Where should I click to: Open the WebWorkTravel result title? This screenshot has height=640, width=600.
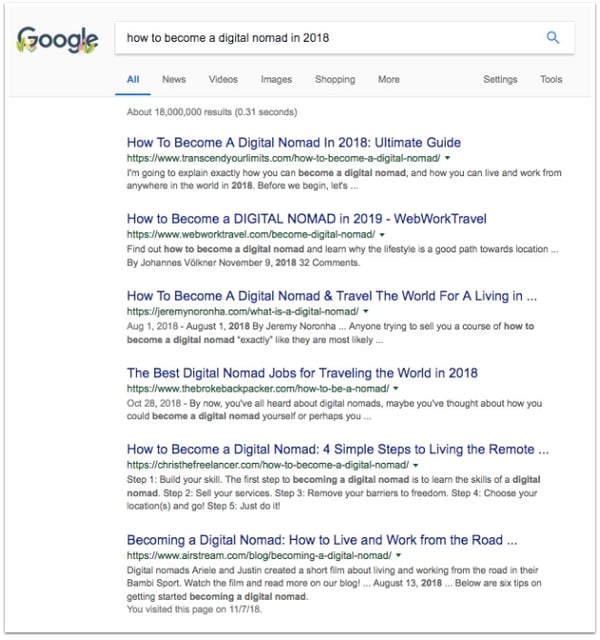point(307,219)
